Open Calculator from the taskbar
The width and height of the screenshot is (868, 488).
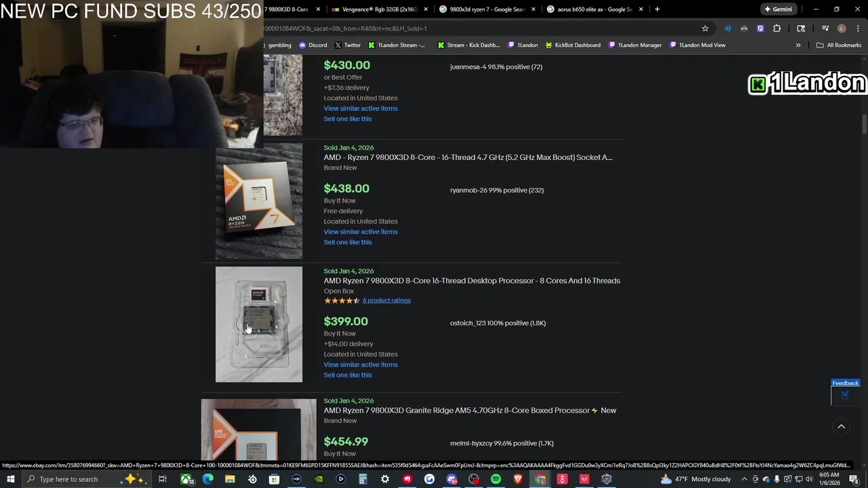(x=363, y=479)
